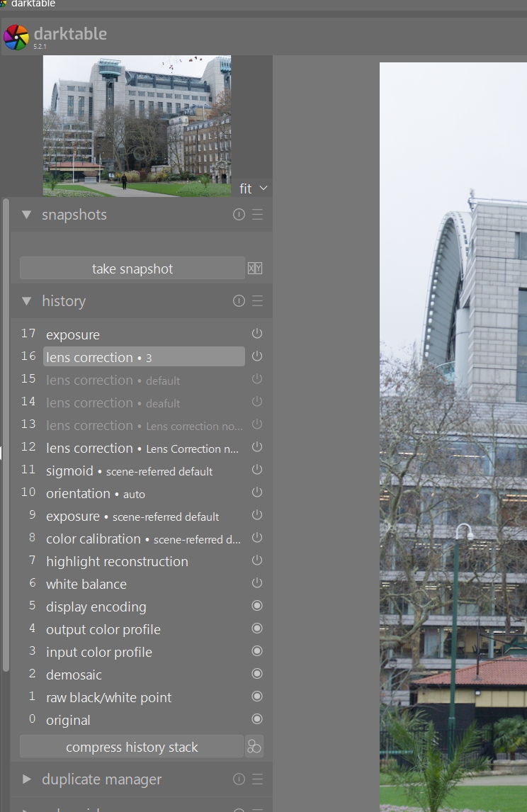
Task: Open history presets menu icon
Action: point(257,301)
